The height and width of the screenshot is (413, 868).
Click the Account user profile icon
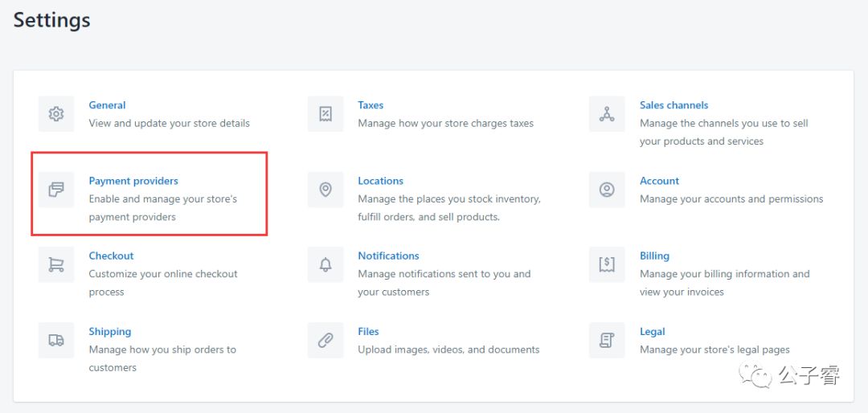pos(607,190)
